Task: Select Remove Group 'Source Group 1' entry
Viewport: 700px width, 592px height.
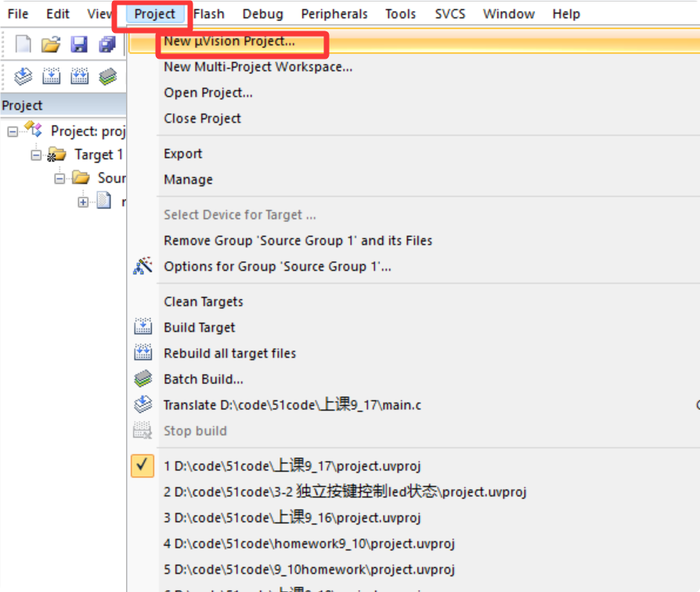Action: (414, 240)
